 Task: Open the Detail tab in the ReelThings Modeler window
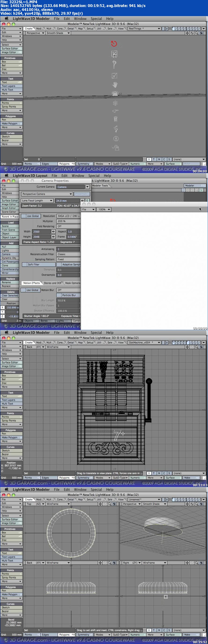tap(71, 29)
